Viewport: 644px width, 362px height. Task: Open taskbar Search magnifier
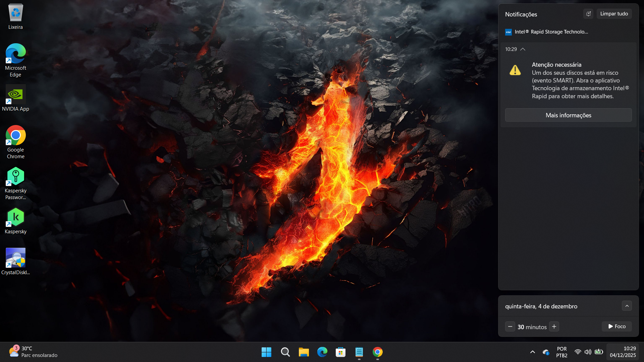pos(285,352)
